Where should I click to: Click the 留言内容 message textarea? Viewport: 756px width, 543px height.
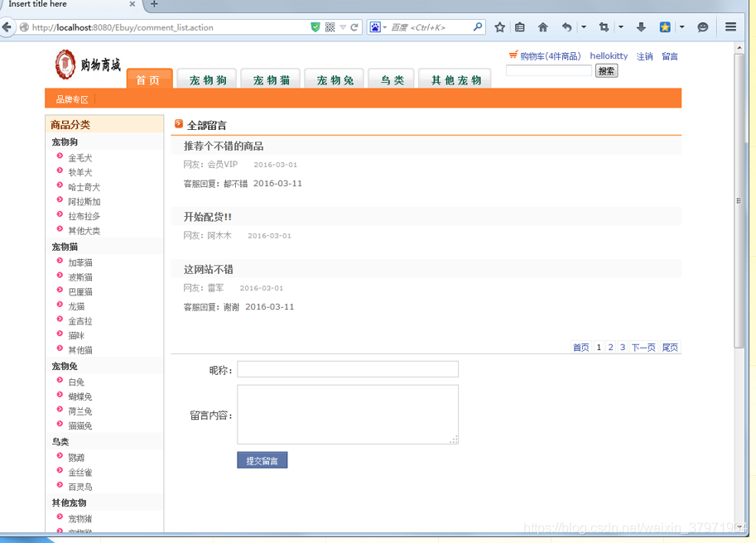[348, 415]
